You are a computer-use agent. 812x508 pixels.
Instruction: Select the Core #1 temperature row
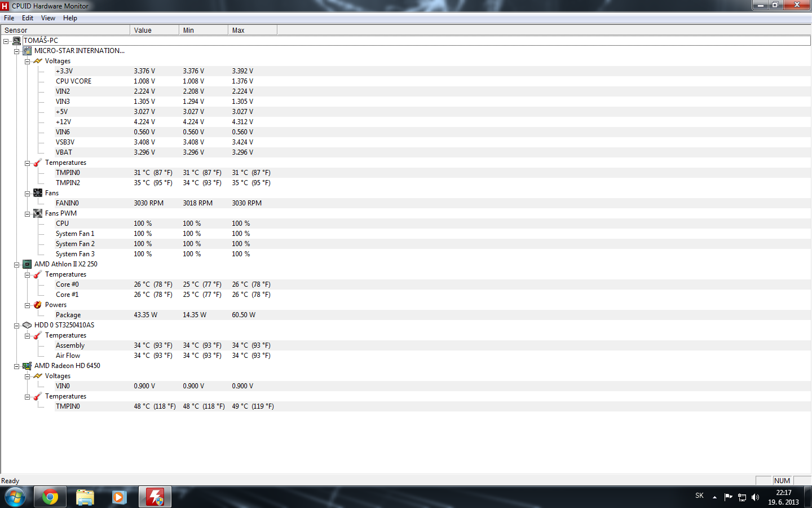pos(433,295)
